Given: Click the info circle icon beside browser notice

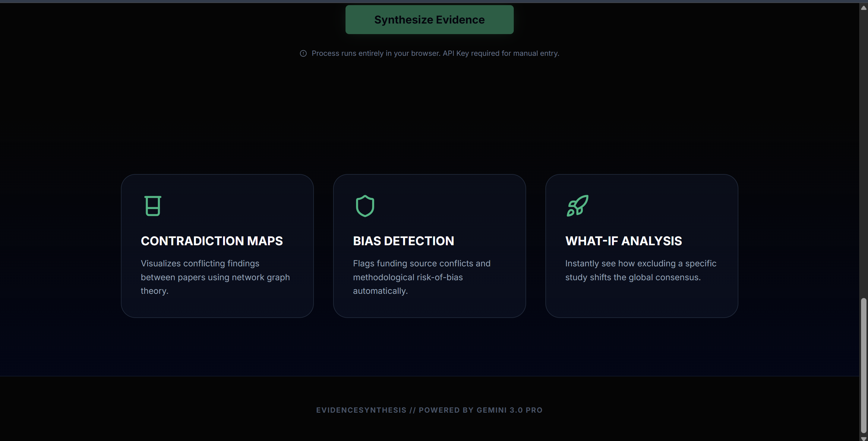Looking at the screenshot, I should coord(303,53).
